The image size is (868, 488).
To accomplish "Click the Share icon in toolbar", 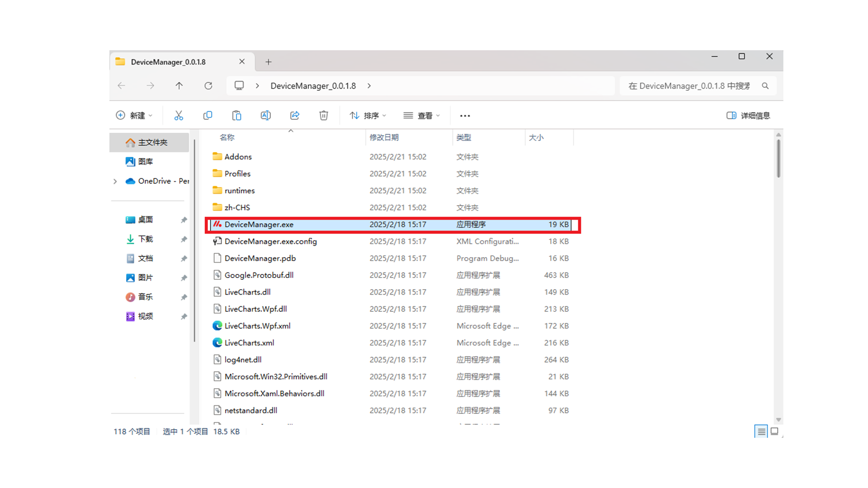I will (x=295, y=116).
